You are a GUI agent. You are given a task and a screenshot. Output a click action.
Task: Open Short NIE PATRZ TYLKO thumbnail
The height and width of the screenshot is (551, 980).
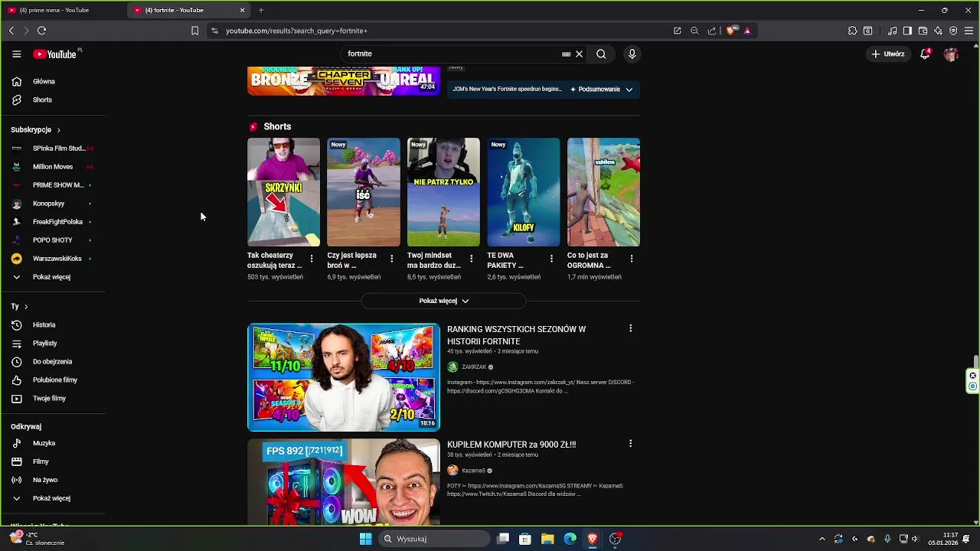tap(443, 192)
